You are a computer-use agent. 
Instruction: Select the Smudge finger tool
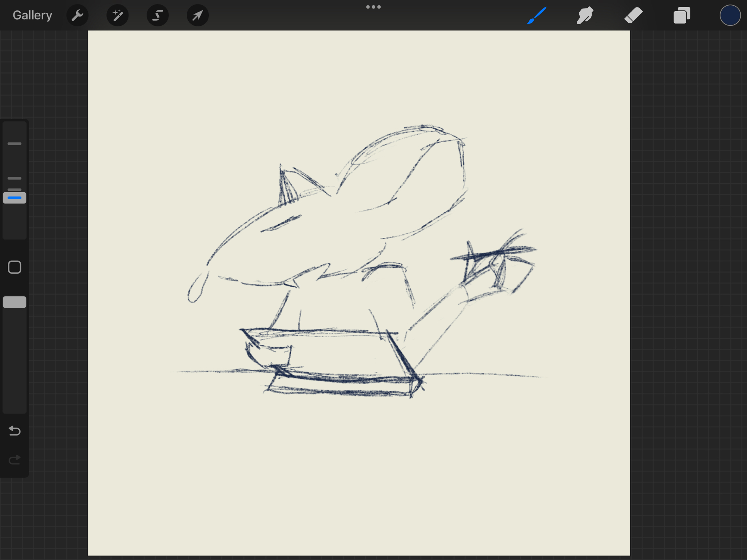pos(585,15)
